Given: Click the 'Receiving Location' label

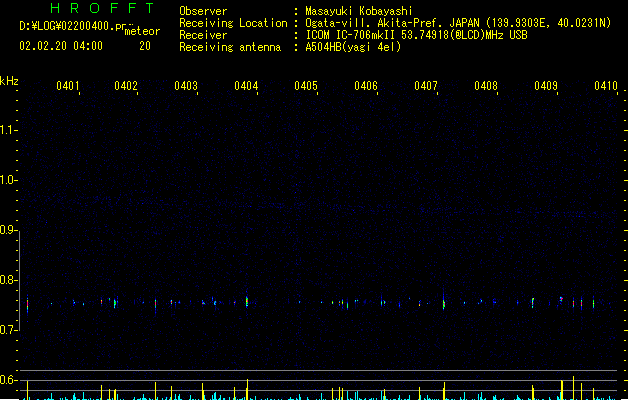Looking at the screenshot, I should coord(233,23).
